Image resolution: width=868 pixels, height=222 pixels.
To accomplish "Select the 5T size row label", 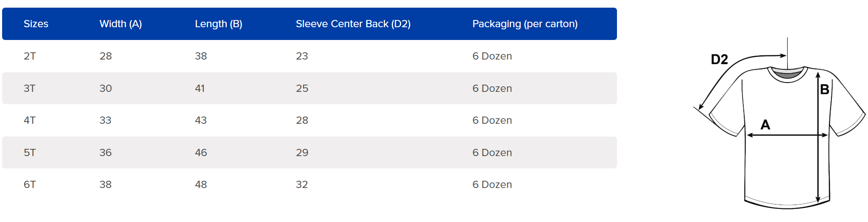I will click(x=29, y=153).
